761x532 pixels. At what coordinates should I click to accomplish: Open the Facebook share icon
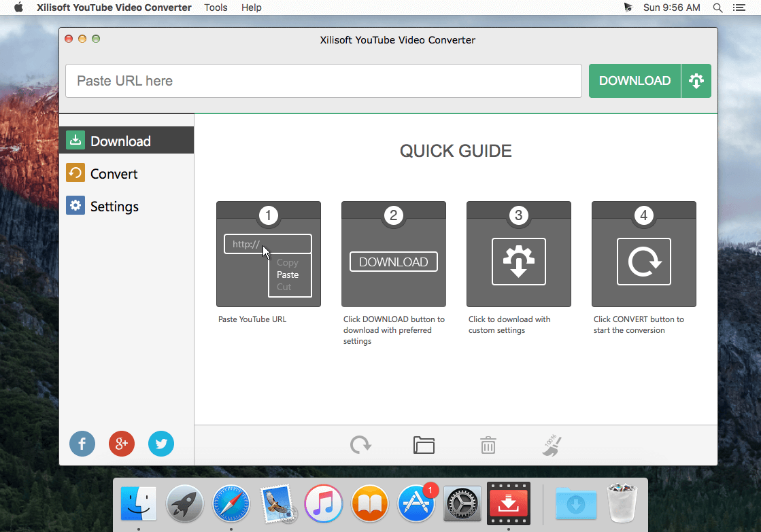tap(82, 444)
